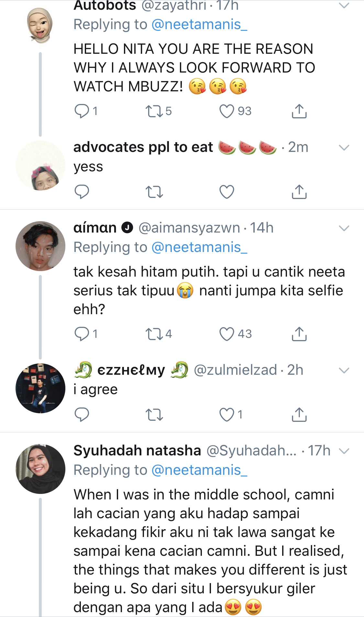Like the Autobots tweet with 93 likes
The width and height of the screenshot is (364, 617).
pos(226,111)
